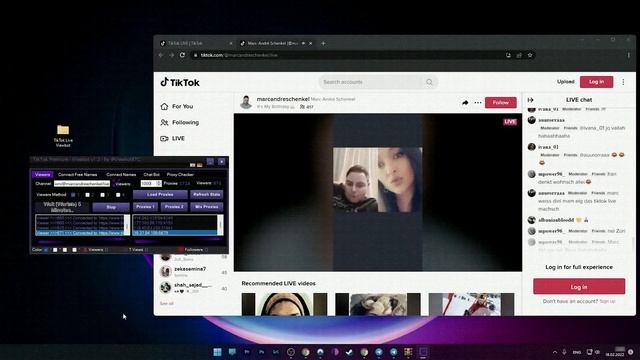Open the Following feed

[x=180, y=122]
